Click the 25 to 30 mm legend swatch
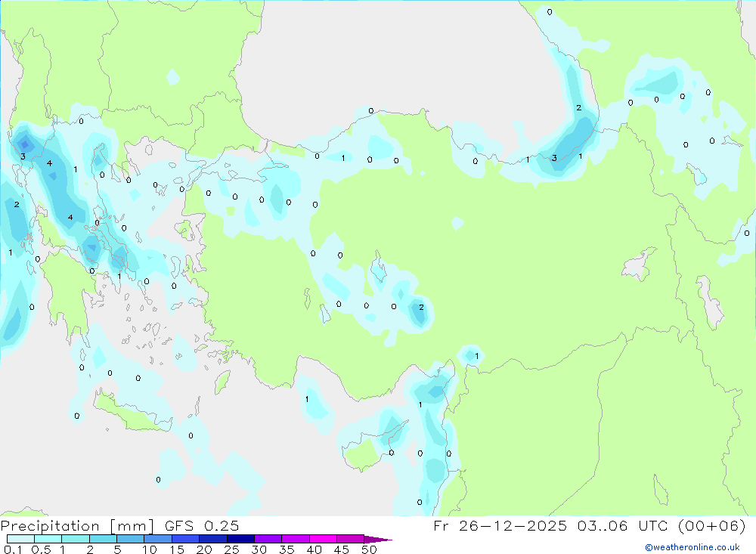Viewport: 756px width, 554px height. [x=240, y=539]
